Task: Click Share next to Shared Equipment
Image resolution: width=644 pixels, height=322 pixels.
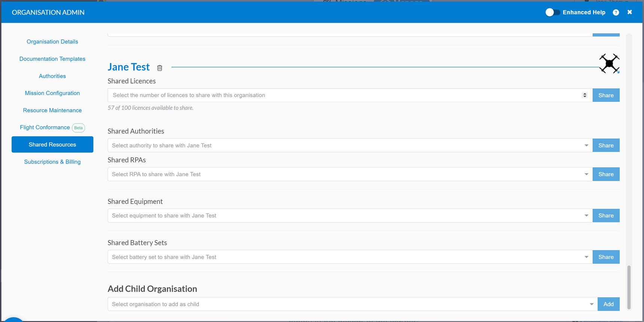Action: point(606,215)
